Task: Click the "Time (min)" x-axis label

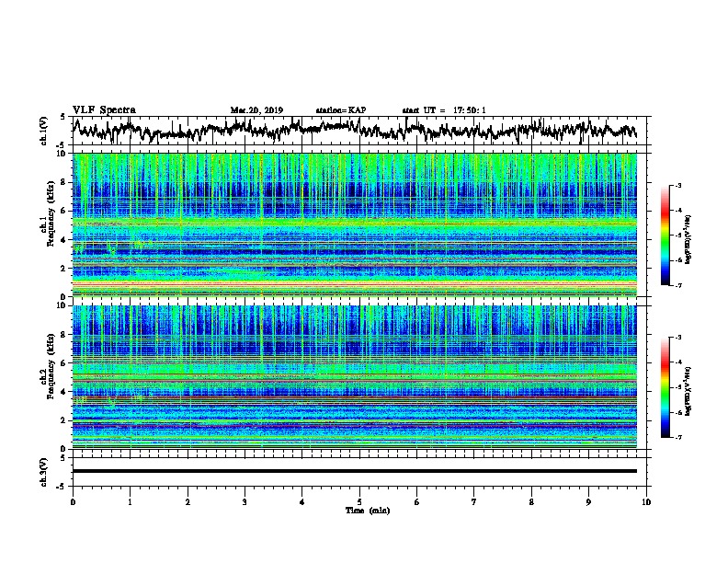Action: point(368,511)
